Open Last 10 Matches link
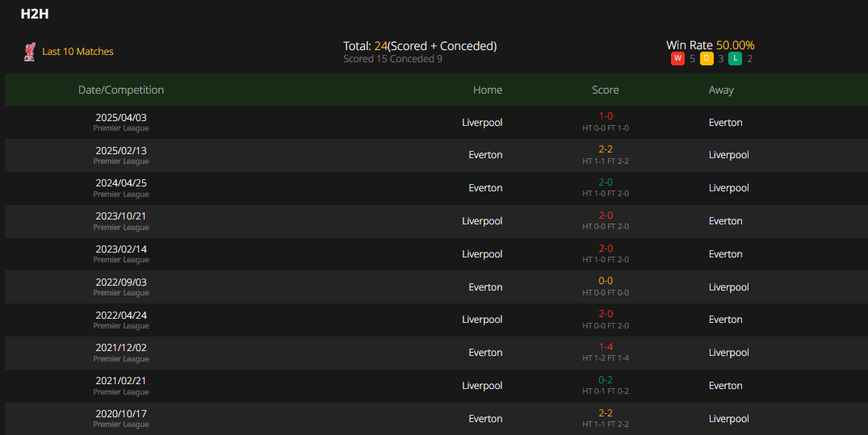Image resolution: width=868 pixels, height=435 pixels. tap(78, 52)
